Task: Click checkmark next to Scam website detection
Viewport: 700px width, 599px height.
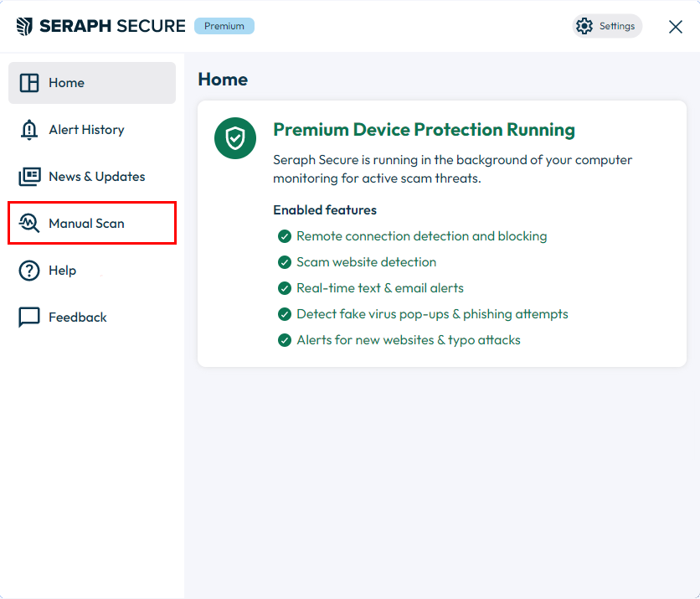Action: pyautogui.click(x=285, y=262)
